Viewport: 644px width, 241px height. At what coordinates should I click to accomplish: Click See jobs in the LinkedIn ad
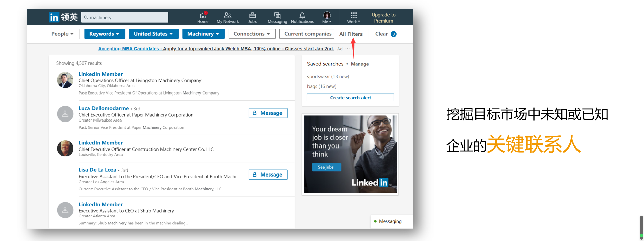pyautogui.click(x=326, y=167)
